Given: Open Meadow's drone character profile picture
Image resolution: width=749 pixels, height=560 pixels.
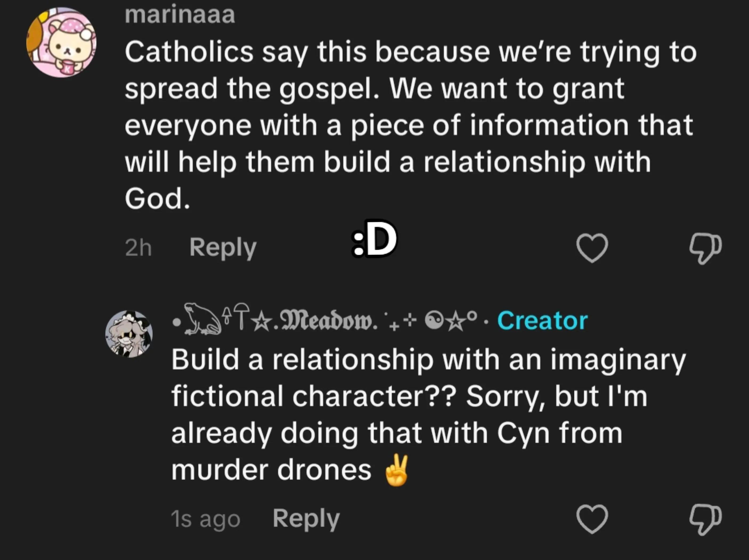Looking at the screenshot, I should [x=129, y=334].
